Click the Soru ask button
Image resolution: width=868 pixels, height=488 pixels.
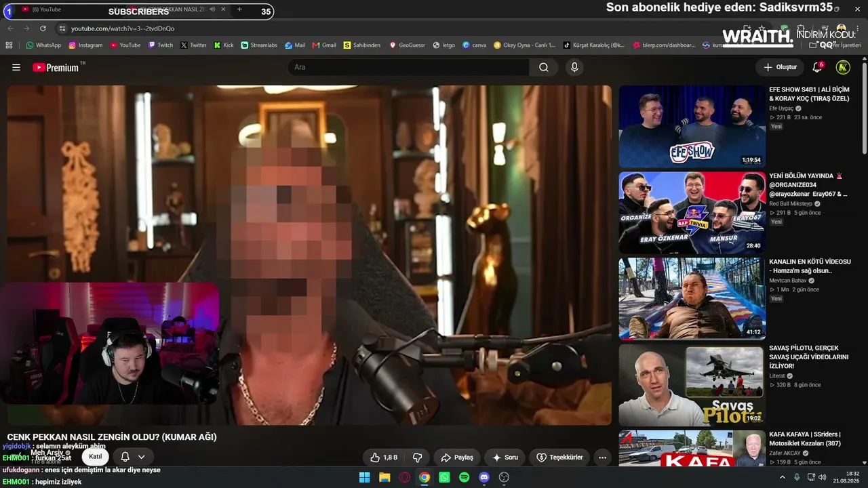pos(505,457)
